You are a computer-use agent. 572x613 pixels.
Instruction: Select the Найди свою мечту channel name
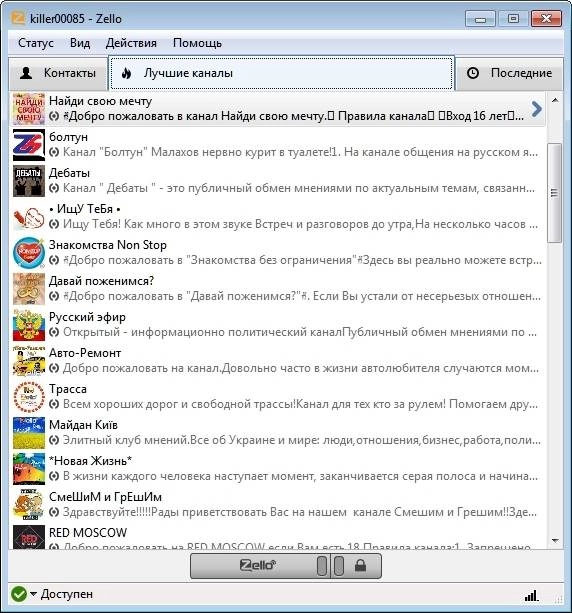(x=100, y=101)
